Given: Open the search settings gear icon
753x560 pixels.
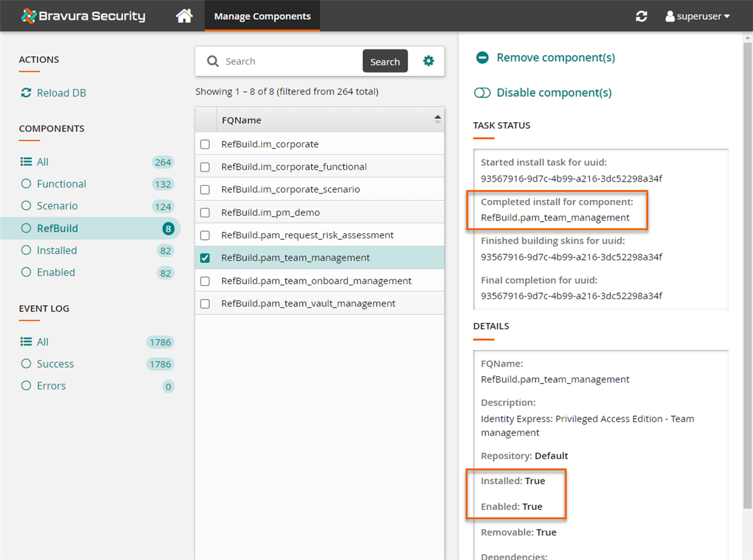Looking at the screenshot, I should 429,61.
